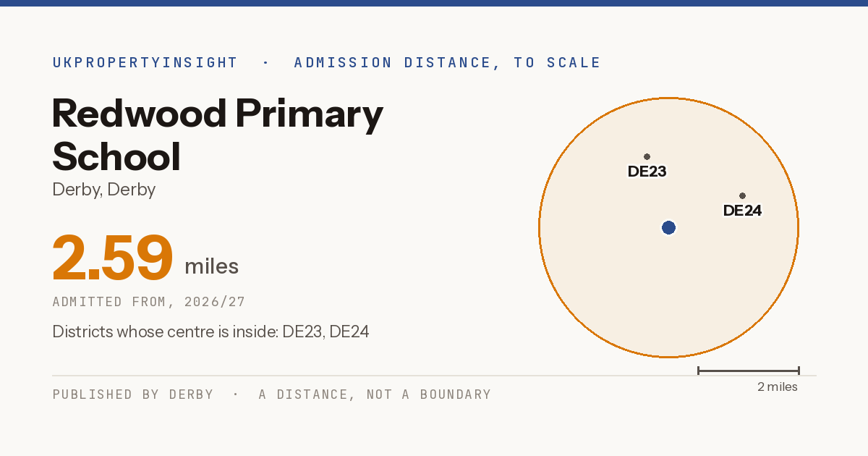This screenshot has height=456, width=868.
Task: Click the miles unit label
Action: pyautogui.click(x=211, y=266)
